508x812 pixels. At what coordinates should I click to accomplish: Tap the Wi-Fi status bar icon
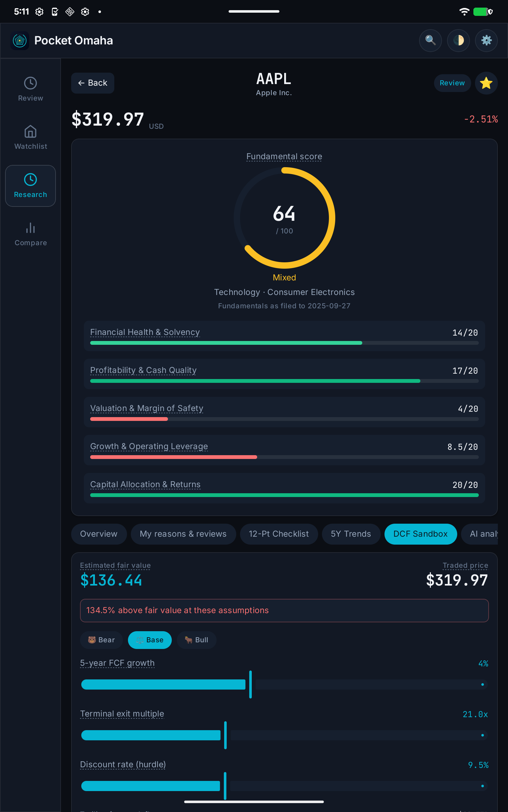click(x=464, y=12)
